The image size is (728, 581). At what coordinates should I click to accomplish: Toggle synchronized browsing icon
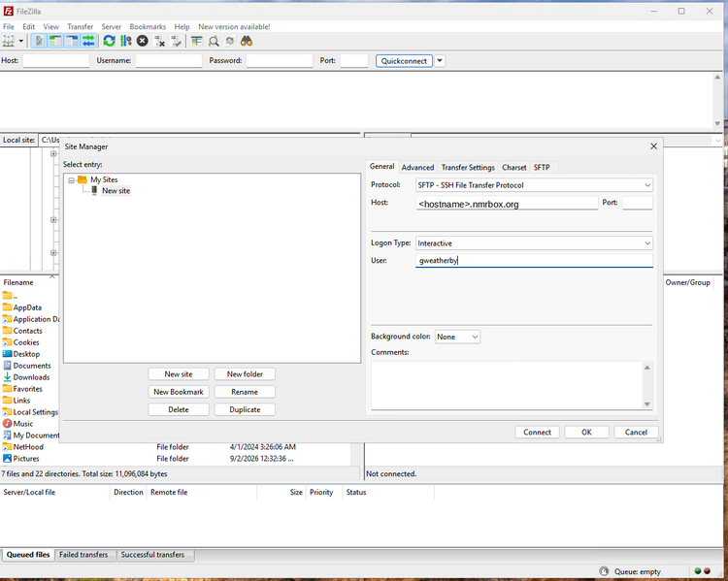(230, 42)
